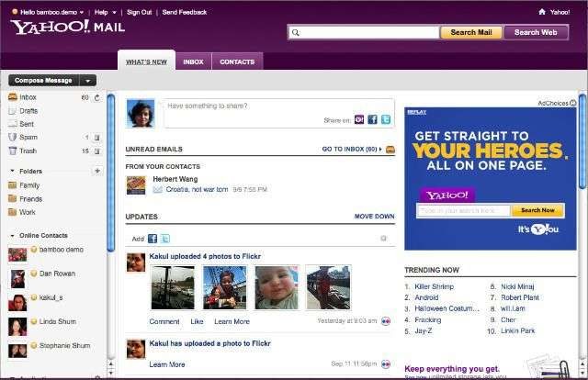Open chat with Stephanie Shum

pyautogui.click(x=64, y=345)
